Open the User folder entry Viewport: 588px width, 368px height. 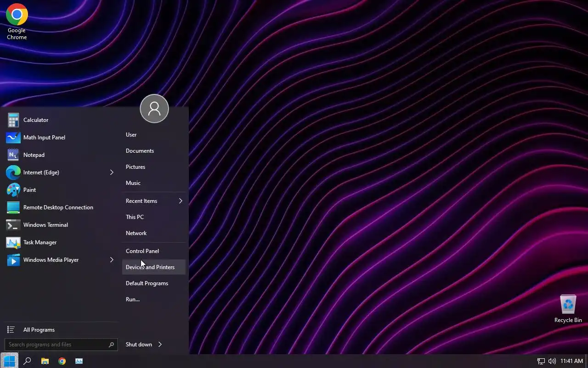(x=154, y=135)
